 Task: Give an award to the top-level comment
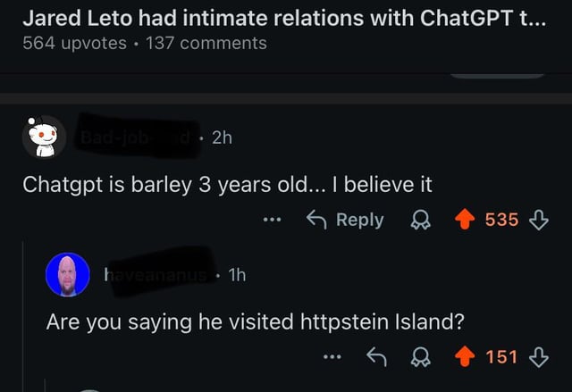point(420,220)
